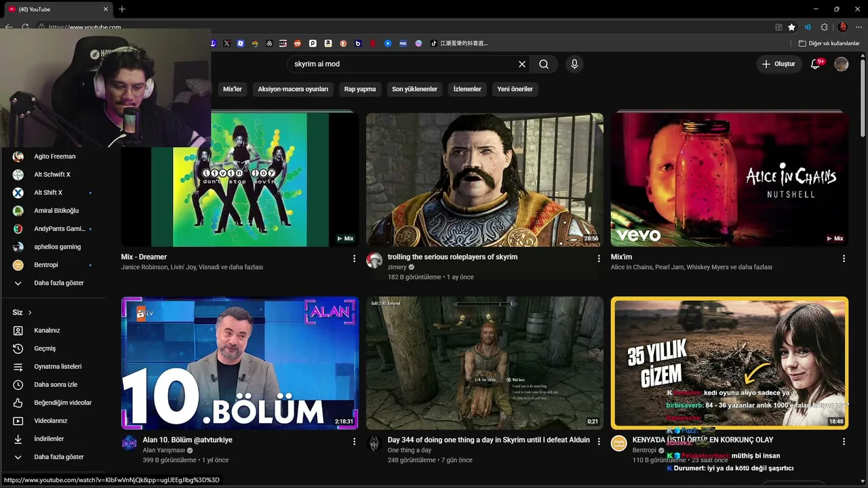Click the Oluştur create button

tap(779, 64)
